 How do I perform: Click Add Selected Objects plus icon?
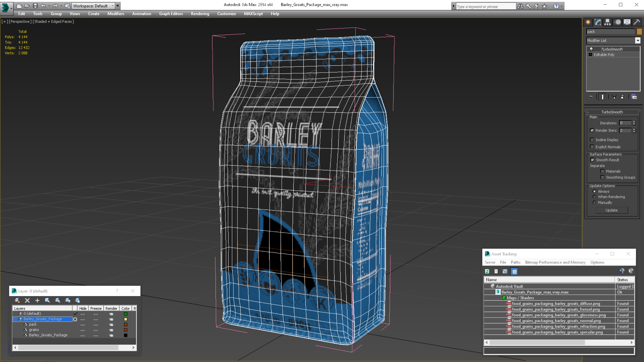[37, 300]
